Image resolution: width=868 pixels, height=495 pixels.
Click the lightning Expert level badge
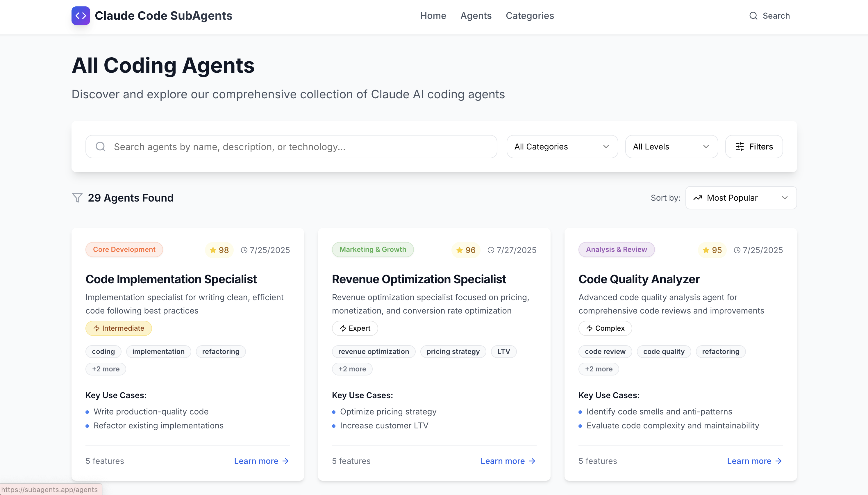point(355,328)
